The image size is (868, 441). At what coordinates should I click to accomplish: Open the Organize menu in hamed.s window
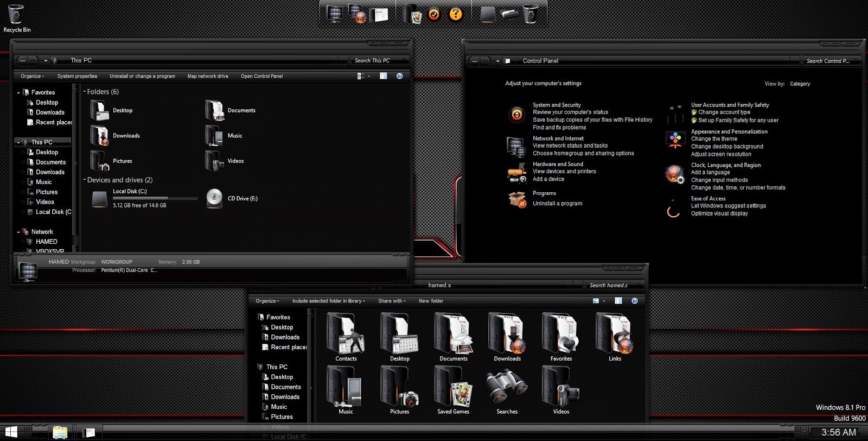tap(267, 301)
